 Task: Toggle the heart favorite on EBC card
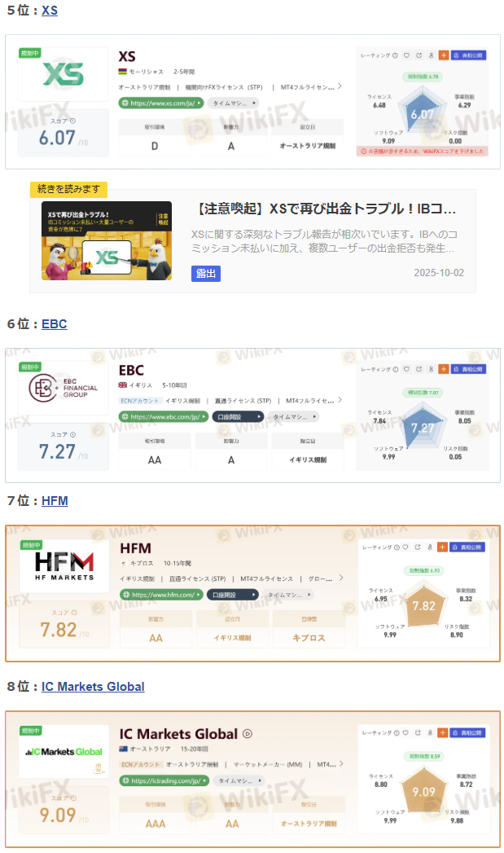406,369
